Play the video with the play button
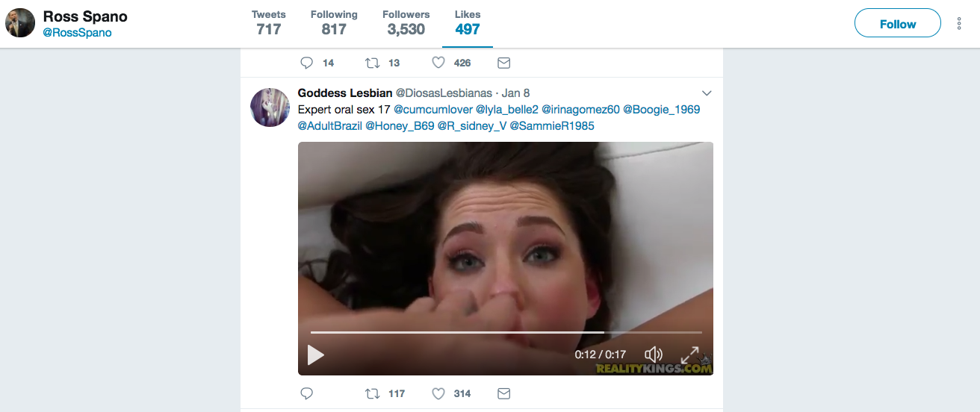980x412 pixels. (316, 355)
